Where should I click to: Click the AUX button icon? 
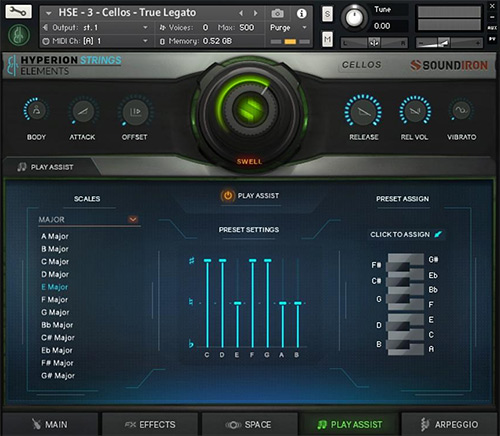pos(492,28)
